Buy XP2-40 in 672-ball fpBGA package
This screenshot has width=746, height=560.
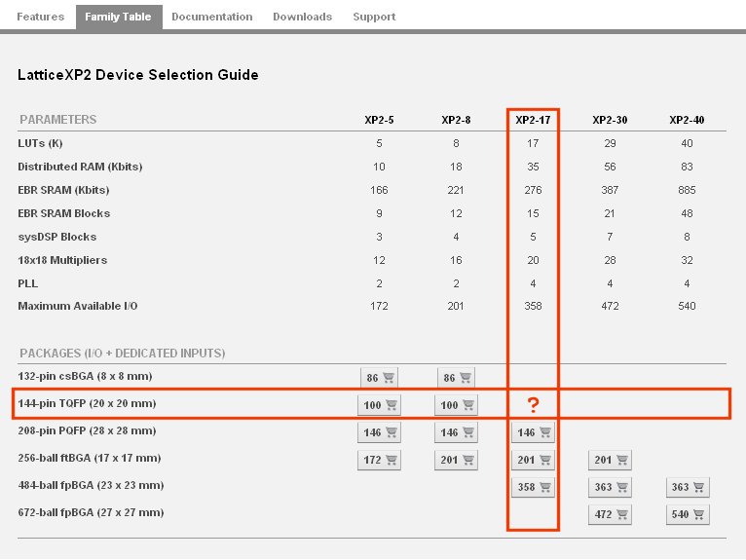coord(688,514)
